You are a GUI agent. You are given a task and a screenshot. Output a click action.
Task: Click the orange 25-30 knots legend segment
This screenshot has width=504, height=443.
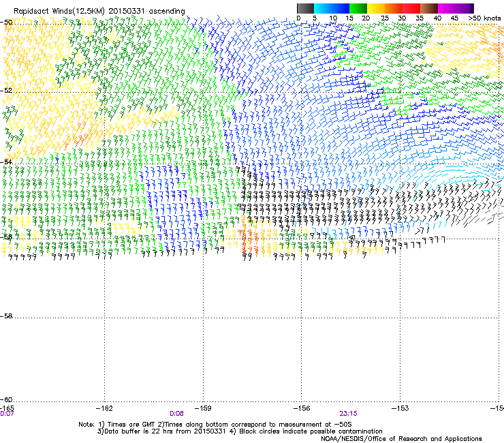coord(394,8)
